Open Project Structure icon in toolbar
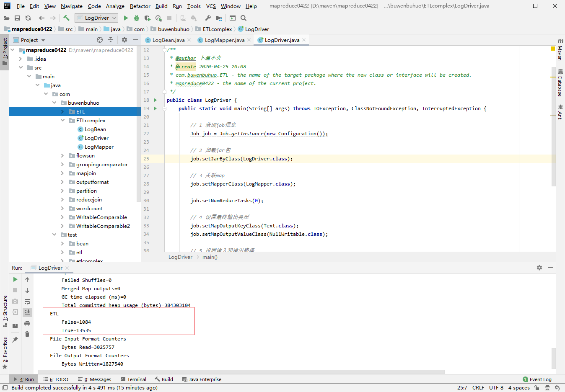 tap(219, 18)
